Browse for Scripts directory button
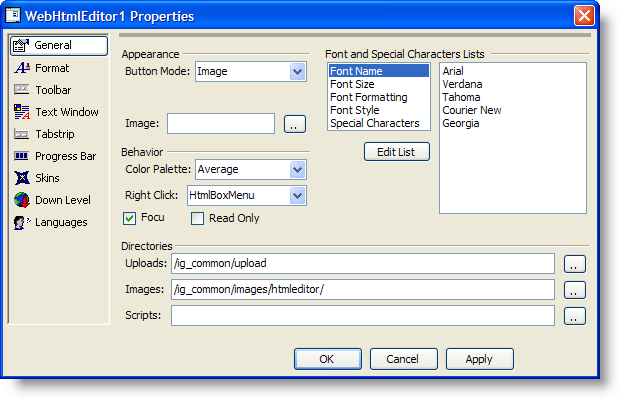The height and width of the screenshot is (399, 620). click(x=575, y=316)
